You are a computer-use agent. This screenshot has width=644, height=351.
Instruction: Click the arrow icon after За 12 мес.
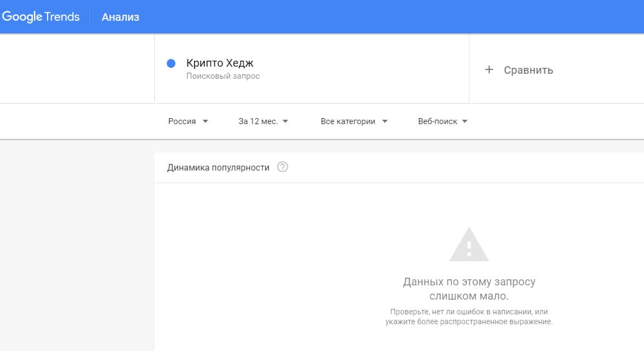286,121
